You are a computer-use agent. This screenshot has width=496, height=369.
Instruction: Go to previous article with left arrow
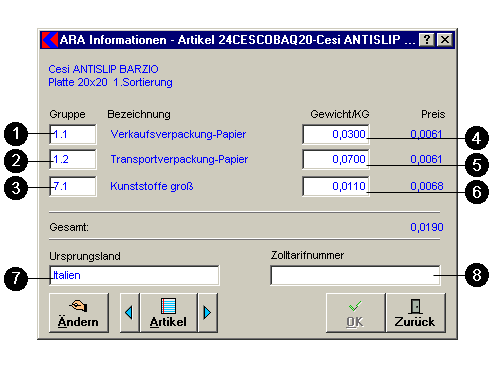click(x=130, y=313)
